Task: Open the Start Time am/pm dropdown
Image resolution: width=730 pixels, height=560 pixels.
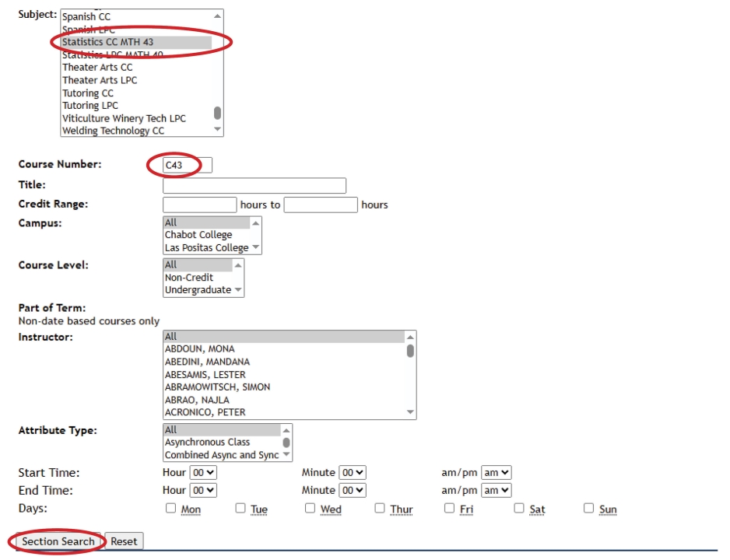Action: click(497, 473)
